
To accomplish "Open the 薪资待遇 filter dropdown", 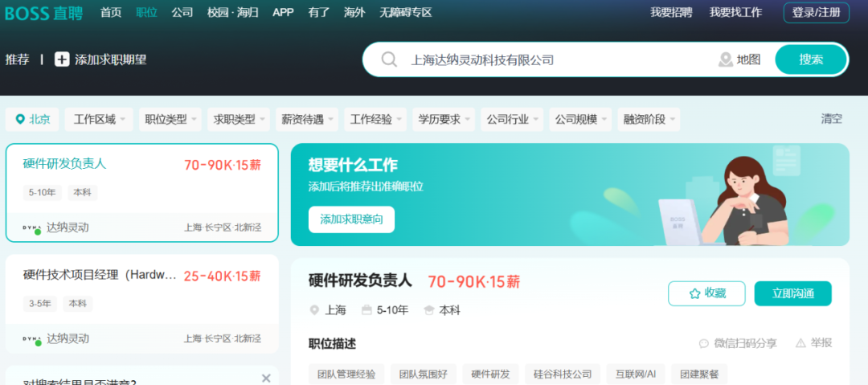I will 307,119.
